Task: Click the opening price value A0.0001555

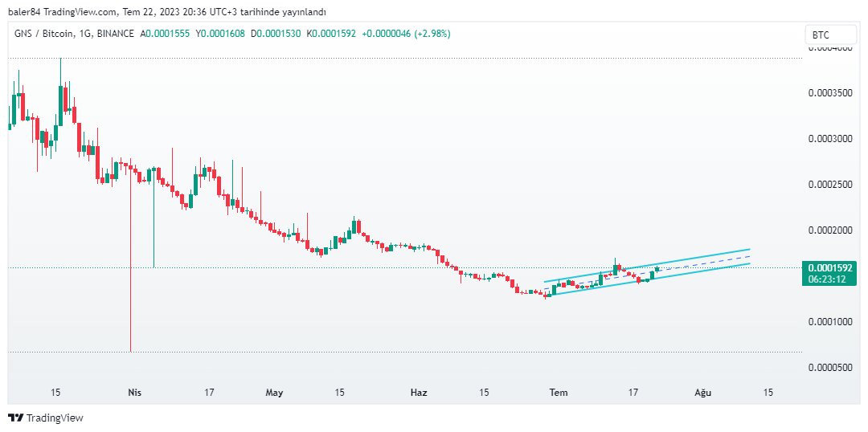Action: [x=165, y=34]
